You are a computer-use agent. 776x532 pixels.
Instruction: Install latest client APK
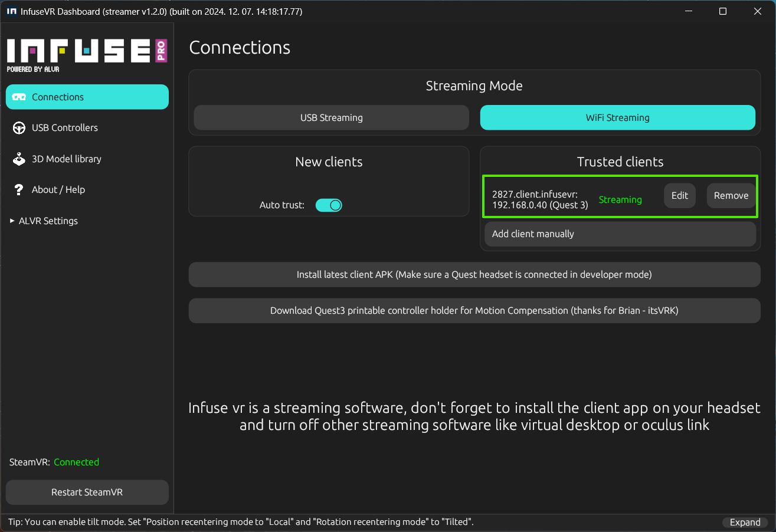[x=474, y=275]
